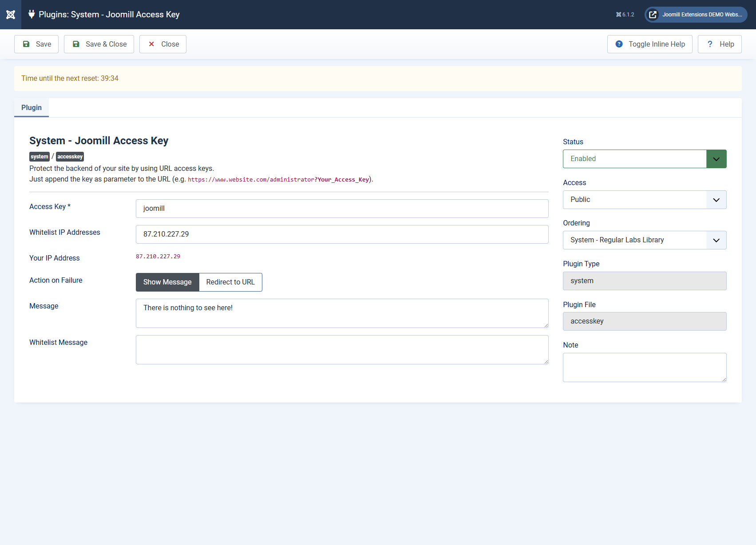Click the plug icon beside the title
The image size is (756, 545).
(x=32, y=14)
